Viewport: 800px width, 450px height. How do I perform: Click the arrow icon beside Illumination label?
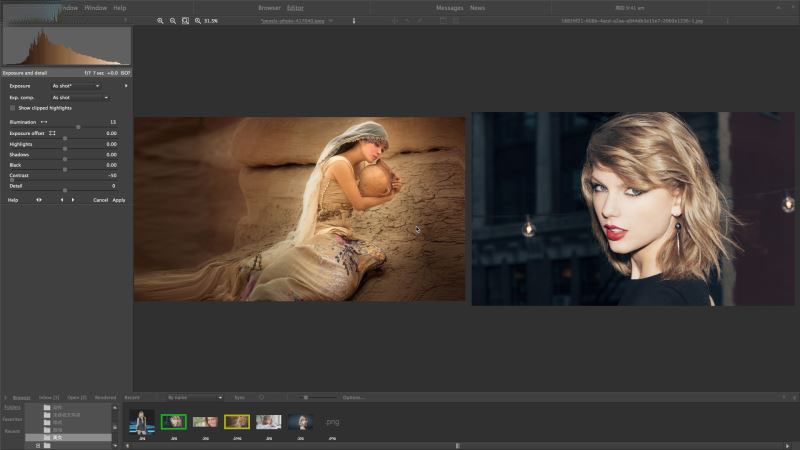click(x=44, y=122)
